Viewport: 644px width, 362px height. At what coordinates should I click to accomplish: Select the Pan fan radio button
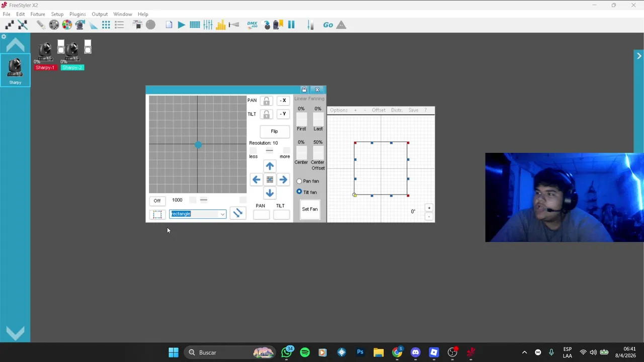coord(299,181)
